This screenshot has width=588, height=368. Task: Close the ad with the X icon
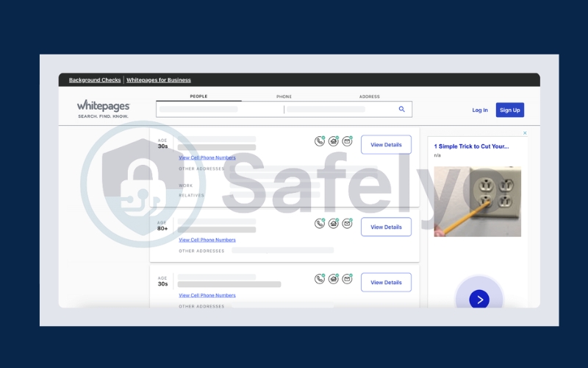click(x=525, y=133)
